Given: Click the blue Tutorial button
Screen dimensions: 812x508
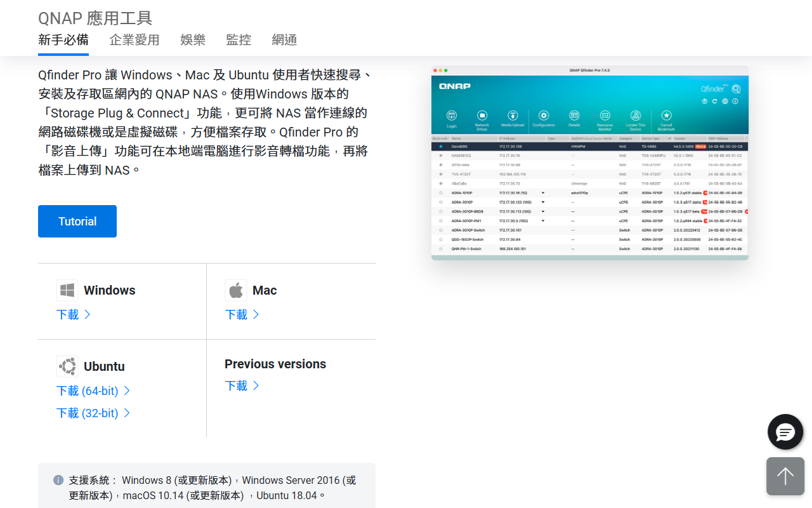Looking at the screenshot, I should point(77,222).
